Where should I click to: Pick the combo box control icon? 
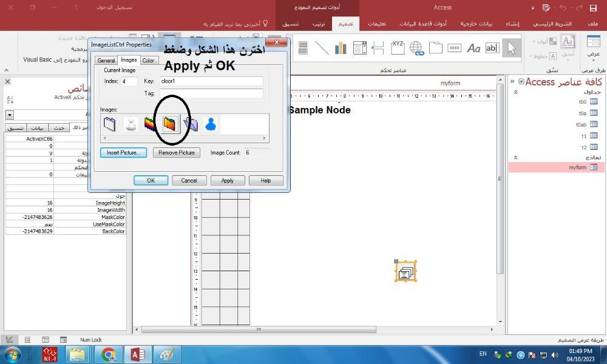pos(359,48)
